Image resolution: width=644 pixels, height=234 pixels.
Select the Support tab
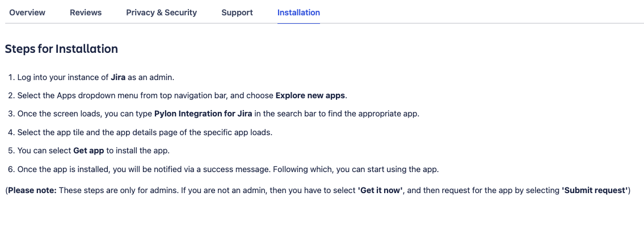(x=237, y=12)
